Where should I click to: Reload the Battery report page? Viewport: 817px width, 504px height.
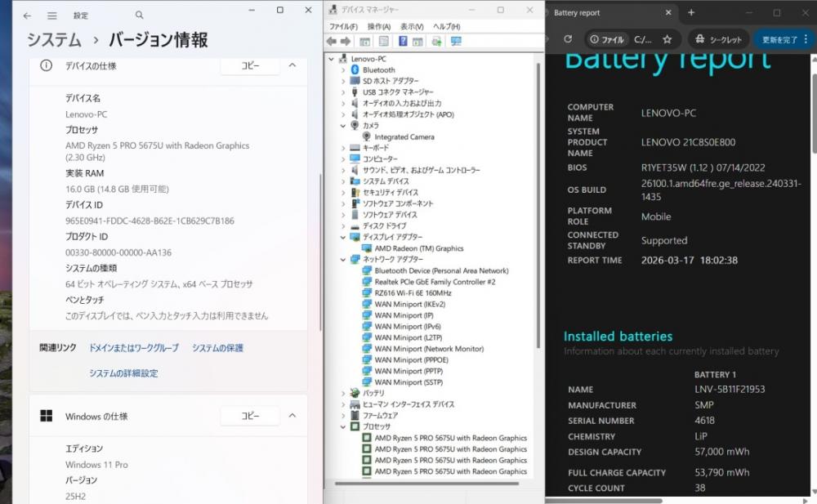coord(568,39)
